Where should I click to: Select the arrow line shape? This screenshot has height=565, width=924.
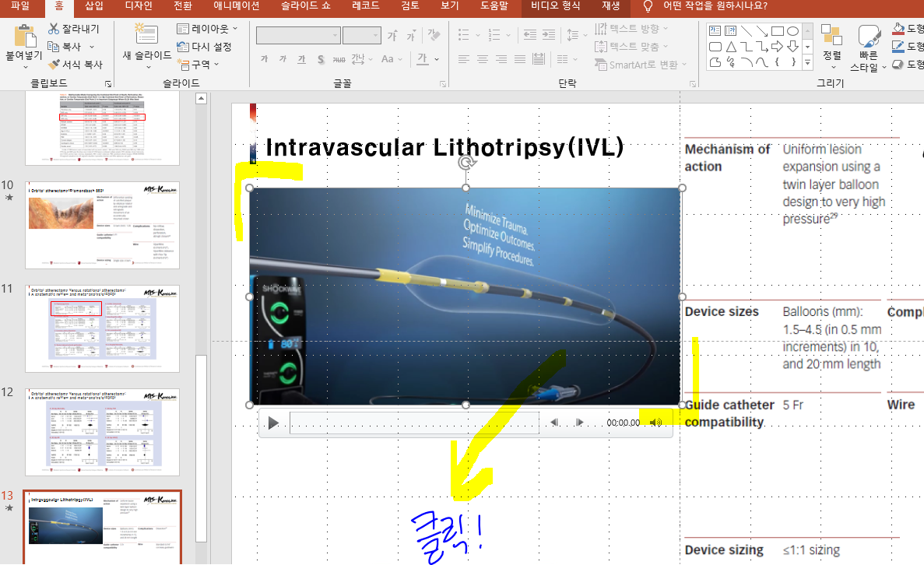[x=762, y=30]
